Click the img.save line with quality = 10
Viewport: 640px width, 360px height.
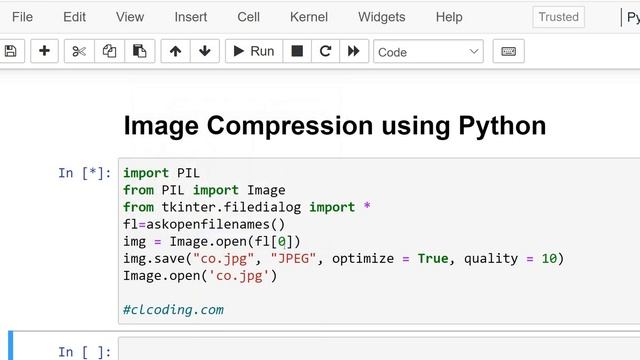coord(343,259)
